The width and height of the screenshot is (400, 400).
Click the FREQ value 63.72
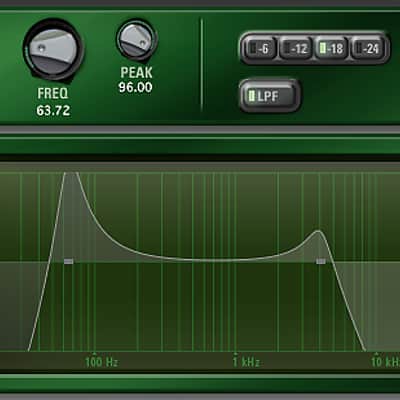tap(53, 110)
